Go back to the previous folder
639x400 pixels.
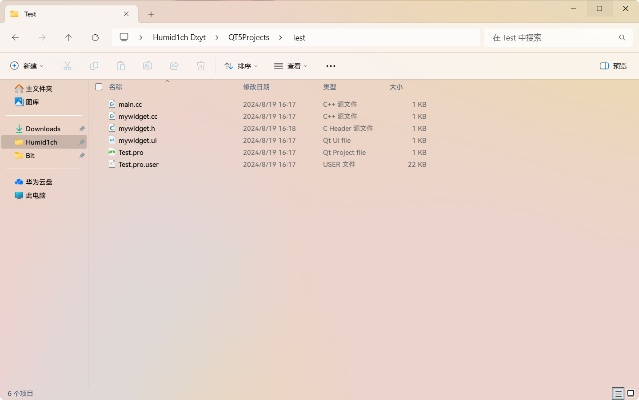pyautogui.click(x=15, y=37)
